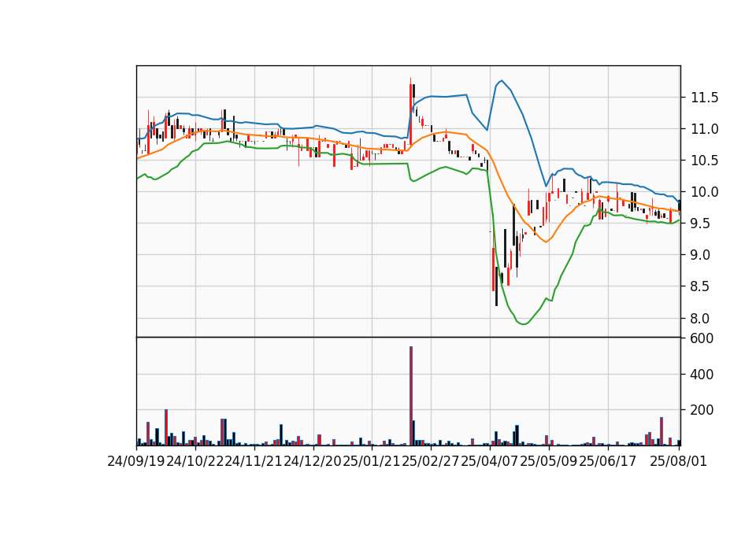756x543 pixels.
Task: Click the orange moving average low near 9.2
Action: coord(546,242)
